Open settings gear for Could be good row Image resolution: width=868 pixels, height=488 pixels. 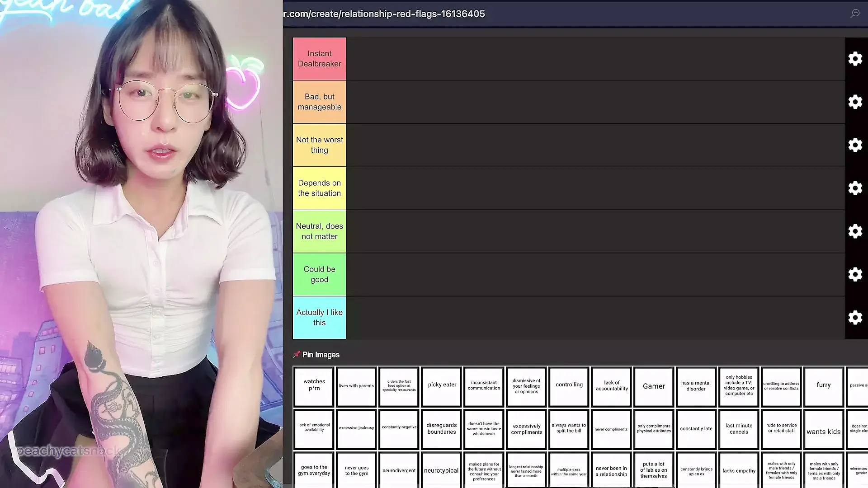[x=855, y=274]
